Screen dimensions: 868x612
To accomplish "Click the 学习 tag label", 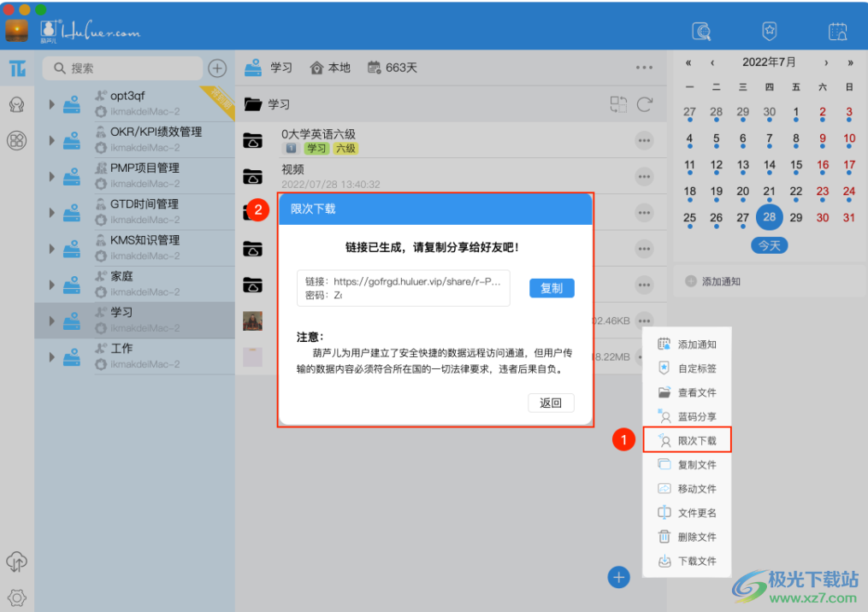I will coord(316,148).
